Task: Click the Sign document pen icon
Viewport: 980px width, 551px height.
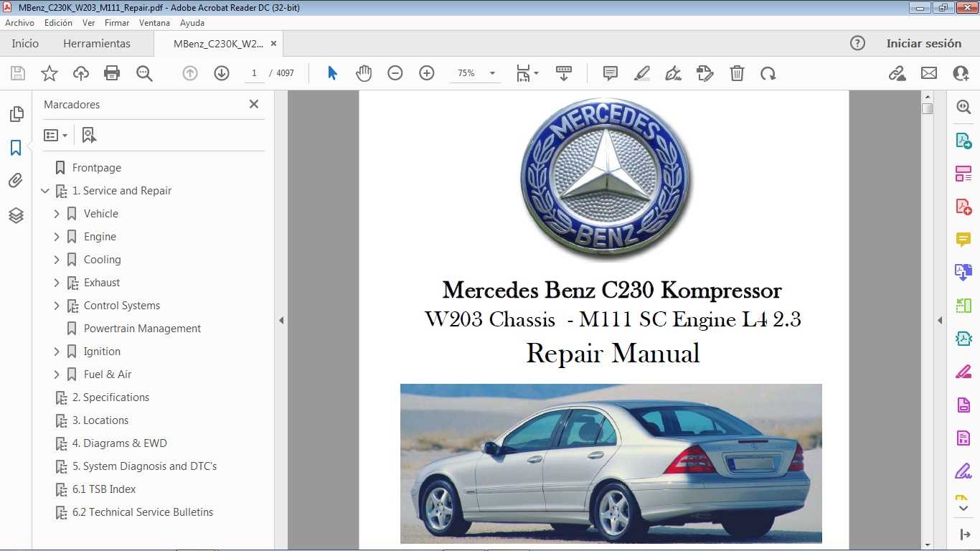Action: click(x=673, y=73)
